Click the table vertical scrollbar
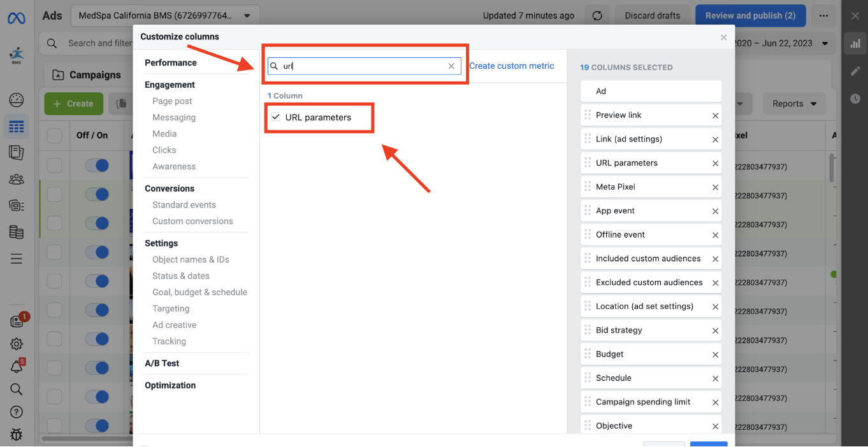 (x=831, y=167)
